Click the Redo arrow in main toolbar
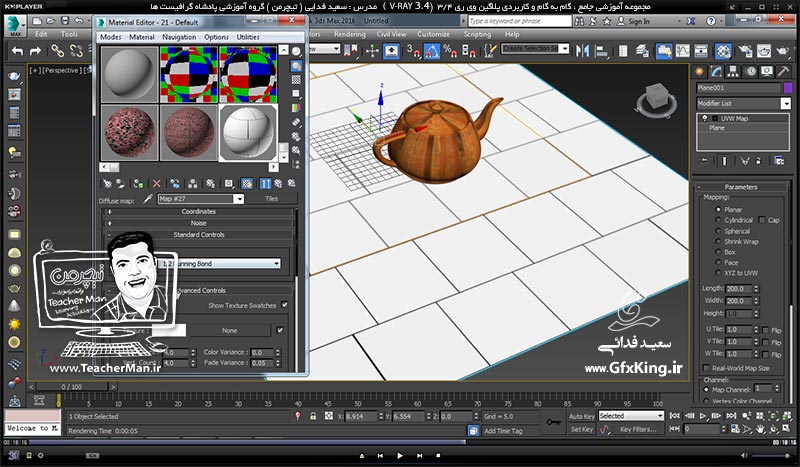This screenshot has height=467, width=800. tap(36, 52)
